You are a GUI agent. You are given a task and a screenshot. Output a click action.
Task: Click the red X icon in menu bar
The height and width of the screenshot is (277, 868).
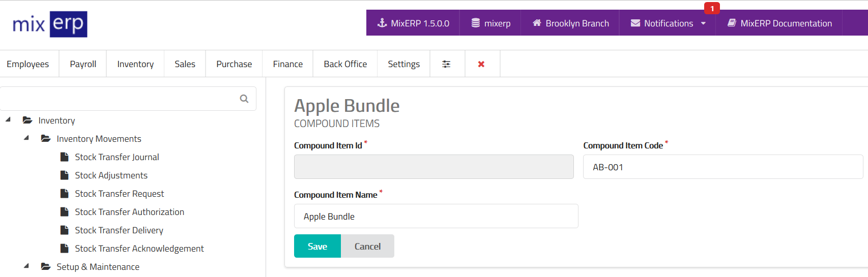[481, 64]
